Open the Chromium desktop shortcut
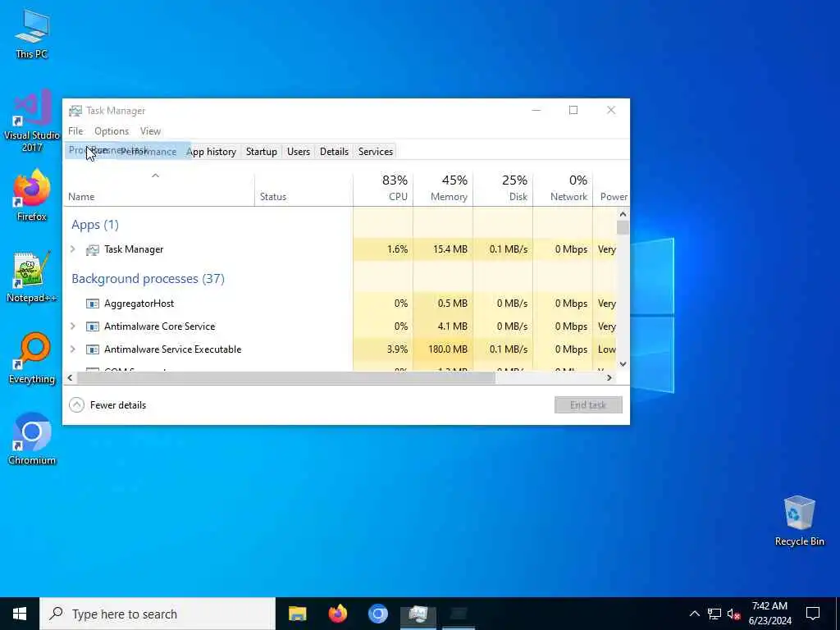840x630 pixels. pos(32,440)
